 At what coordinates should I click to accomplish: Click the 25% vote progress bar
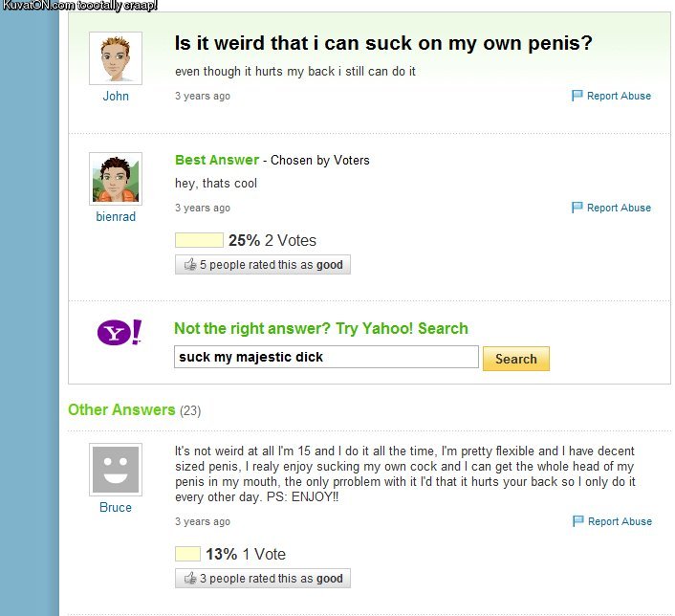[x=199, y=240]
